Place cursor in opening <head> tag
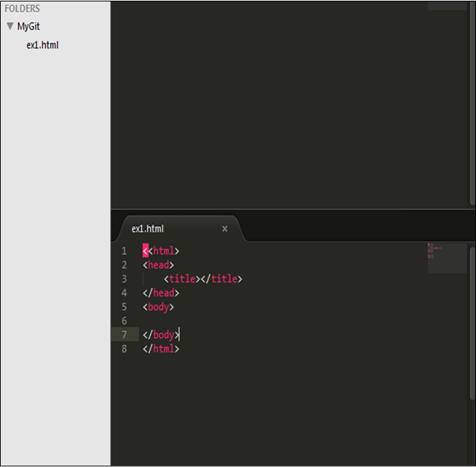 pos(159,265)
